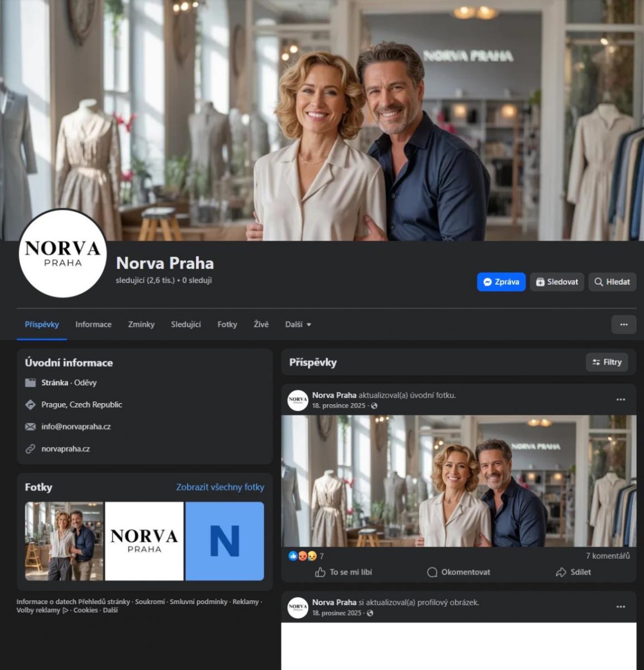Like the cover photo post

click(x=344, y=572)
